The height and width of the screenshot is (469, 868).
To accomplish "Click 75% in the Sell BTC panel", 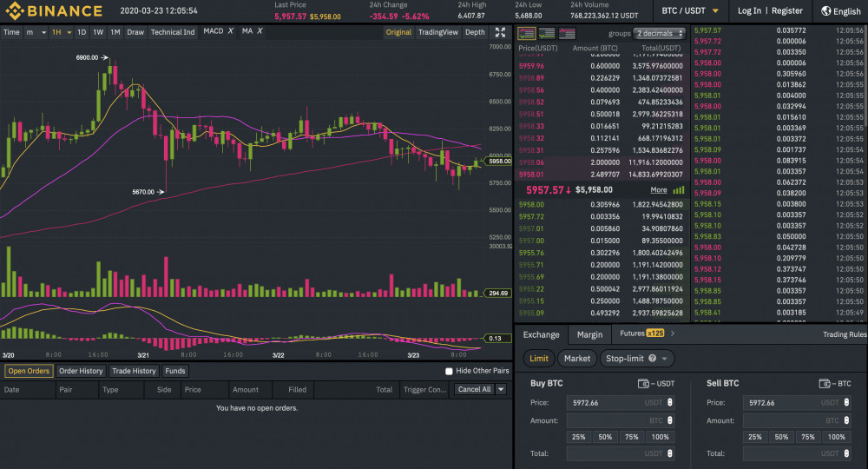I will coord(807,437).
